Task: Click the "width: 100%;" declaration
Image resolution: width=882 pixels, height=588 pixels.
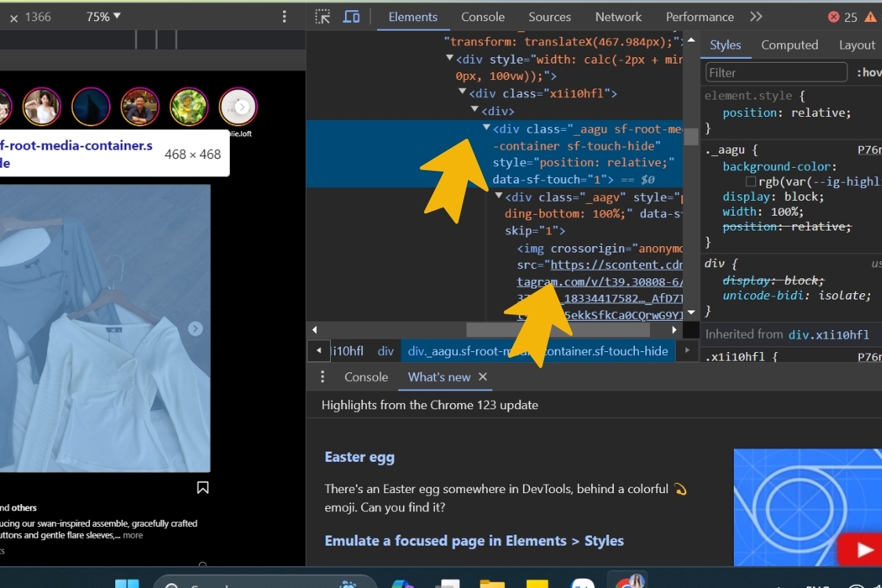Action: (x=764, y=212)
